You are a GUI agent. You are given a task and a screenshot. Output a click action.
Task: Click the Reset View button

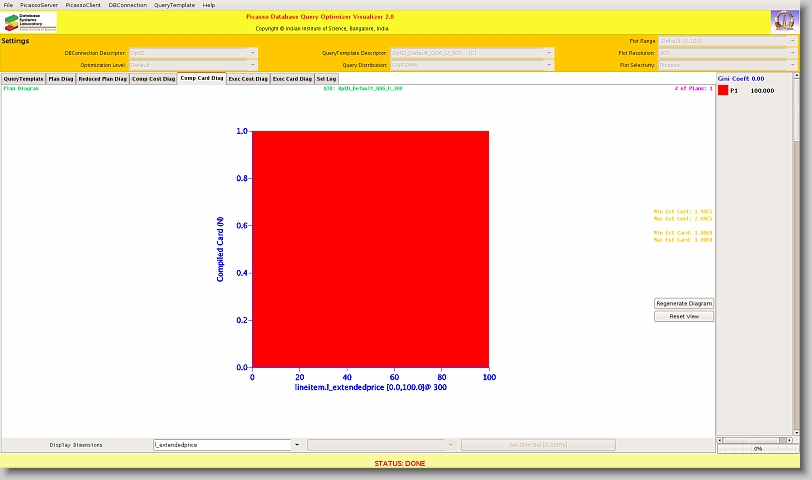[684, 316]
